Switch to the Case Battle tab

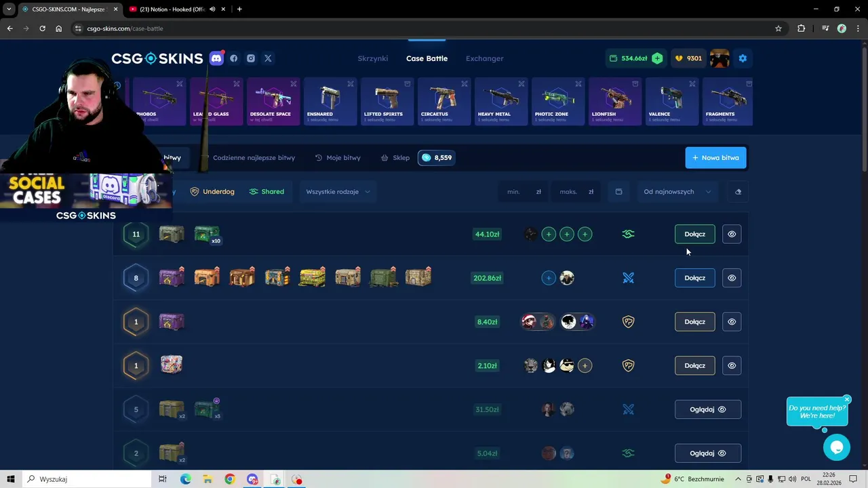point(427,58)
